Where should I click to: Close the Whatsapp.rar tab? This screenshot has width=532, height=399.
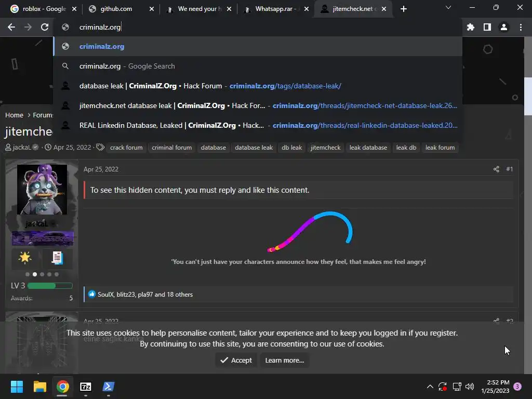[x=307, y=9]
